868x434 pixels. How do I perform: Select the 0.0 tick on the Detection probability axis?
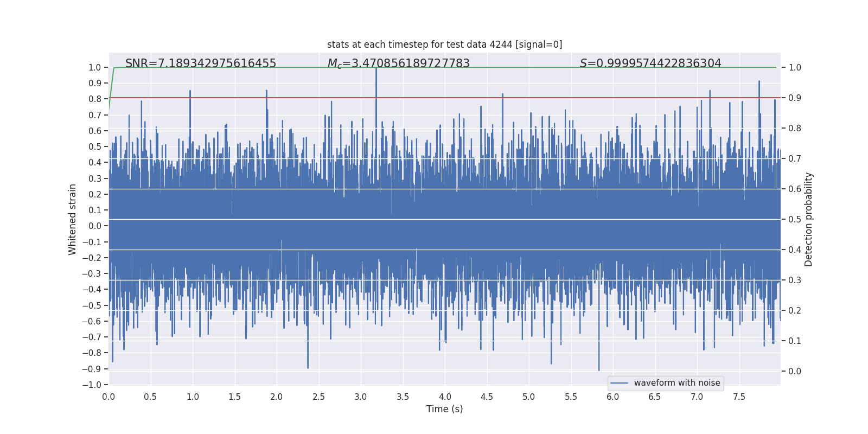pyautogui.click(x=795, y=372)
